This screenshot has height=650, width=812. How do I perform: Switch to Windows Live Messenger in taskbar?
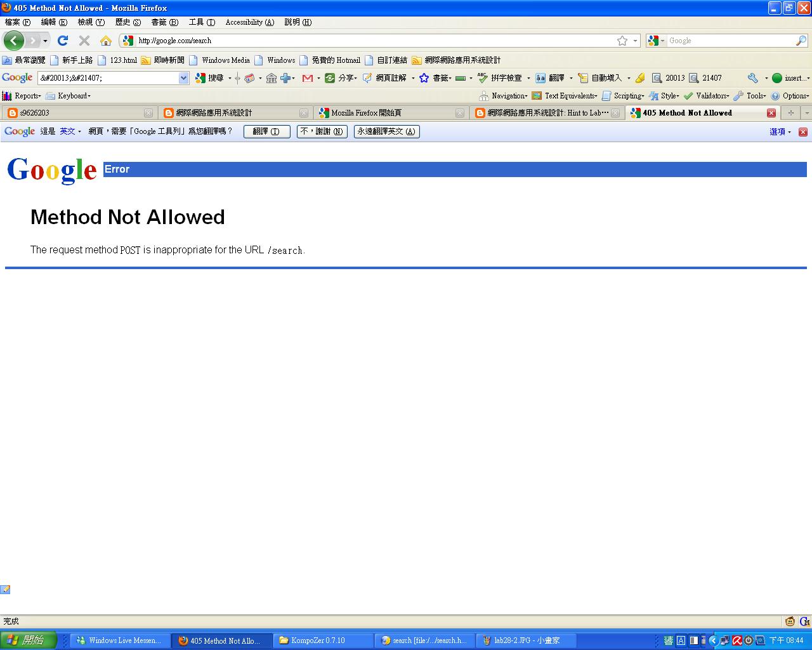(120, 640)
